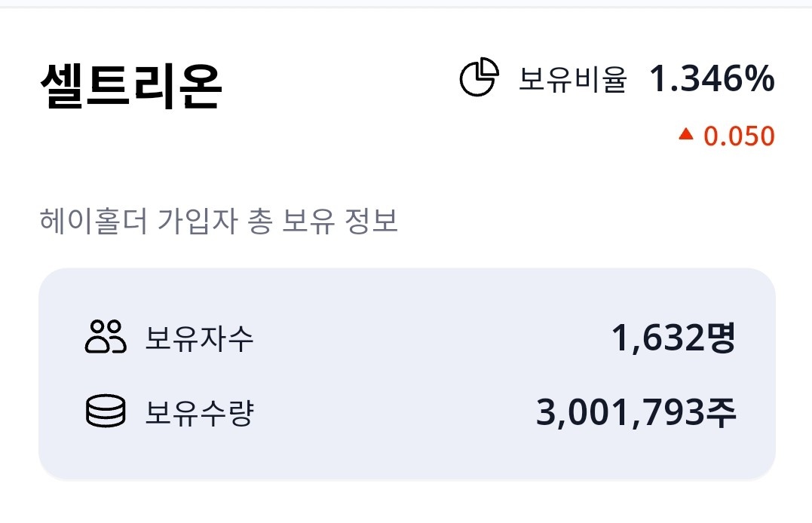Click the pie chart icon beside 보유비율

(479, 77)
